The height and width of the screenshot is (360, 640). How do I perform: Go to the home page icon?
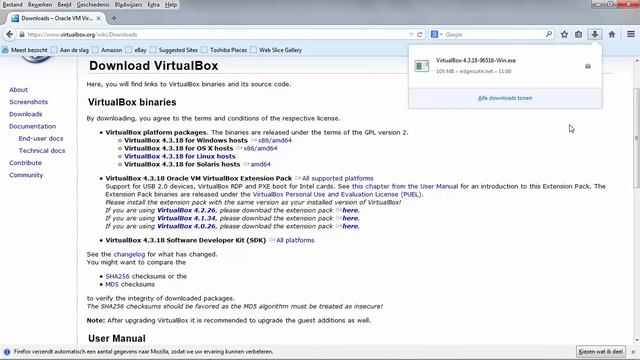click(x=611, y=34)
